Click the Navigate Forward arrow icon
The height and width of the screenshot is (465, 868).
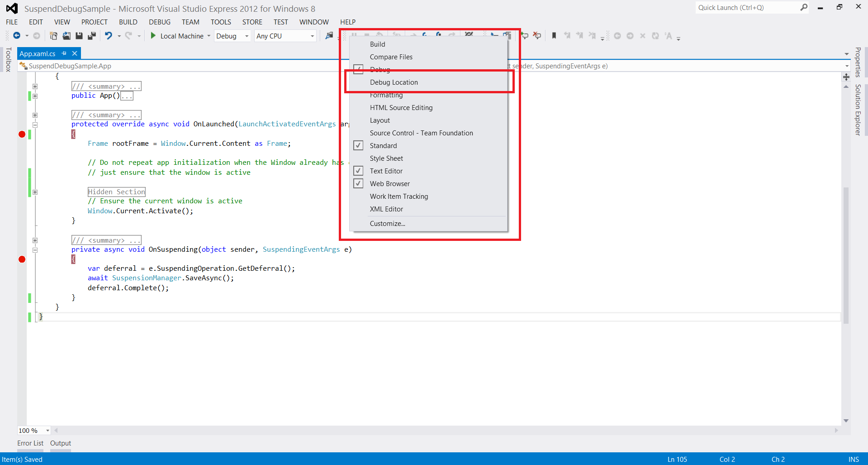coord(37,36)
